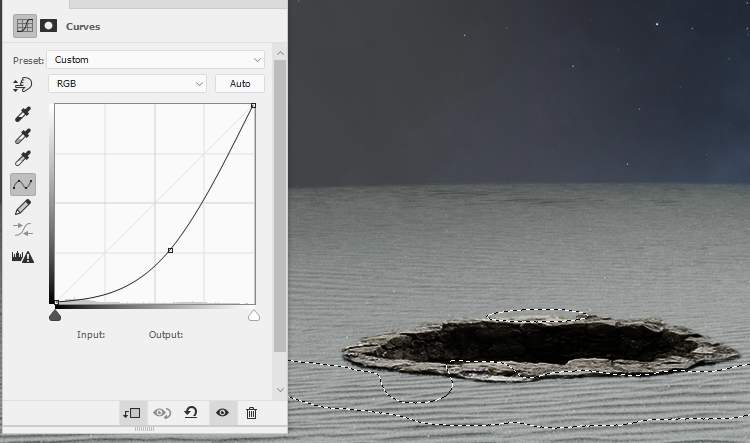The height and width of the screenshot is (443, 750).
Task: Click scroll up arrow in properties panel
Action: 280,53
